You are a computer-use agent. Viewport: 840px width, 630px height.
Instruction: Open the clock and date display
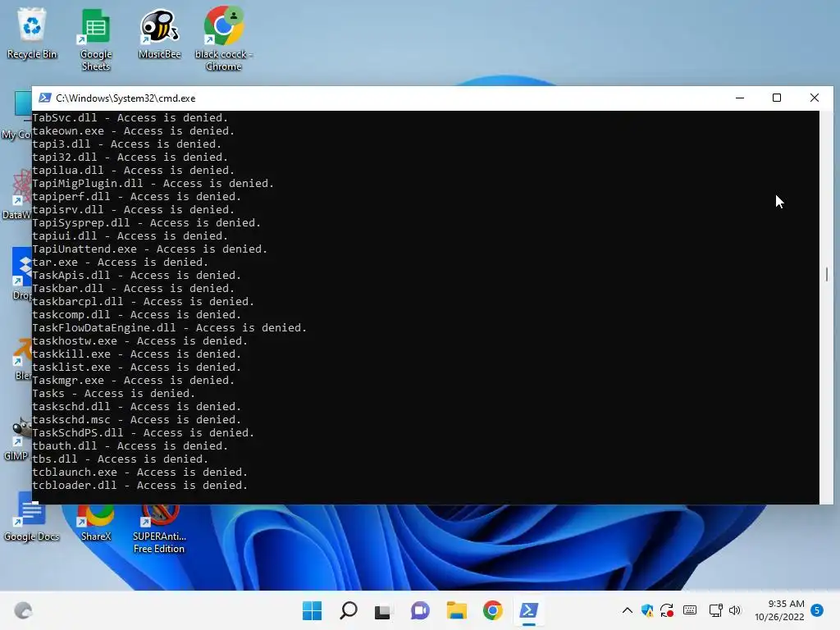pyautogui.click(x=779, y=610)
